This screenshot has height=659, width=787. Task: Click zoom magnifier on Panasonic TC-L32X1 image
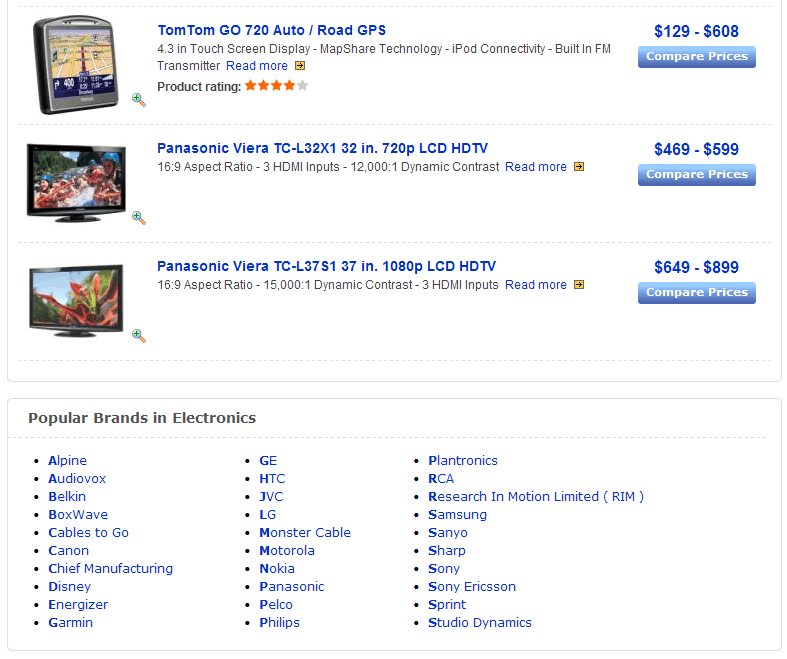pos(139,218)
